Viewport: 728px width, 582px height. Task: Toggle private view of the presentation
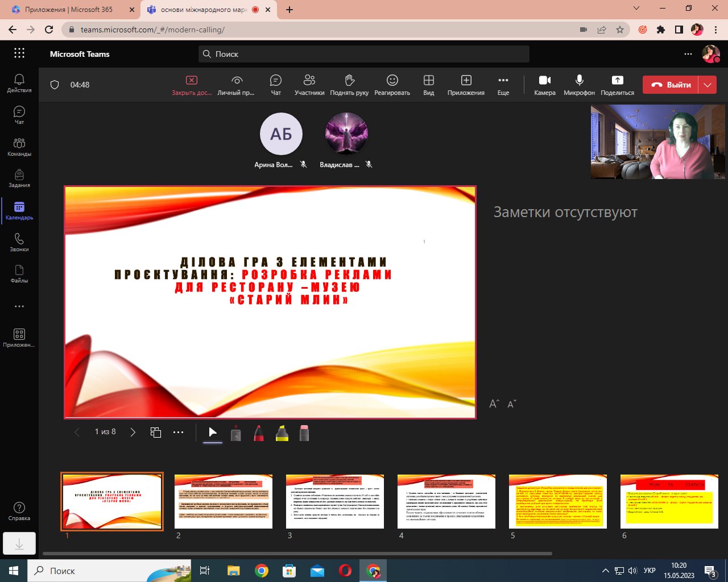click(x=236, y=85)
